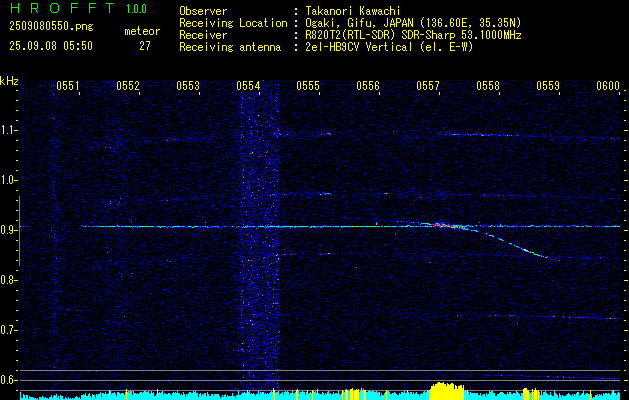Image resolution: width=629 pixels, height=400 pixels.
Task: Click the 0559 time marker
Action: coord(548,85)
